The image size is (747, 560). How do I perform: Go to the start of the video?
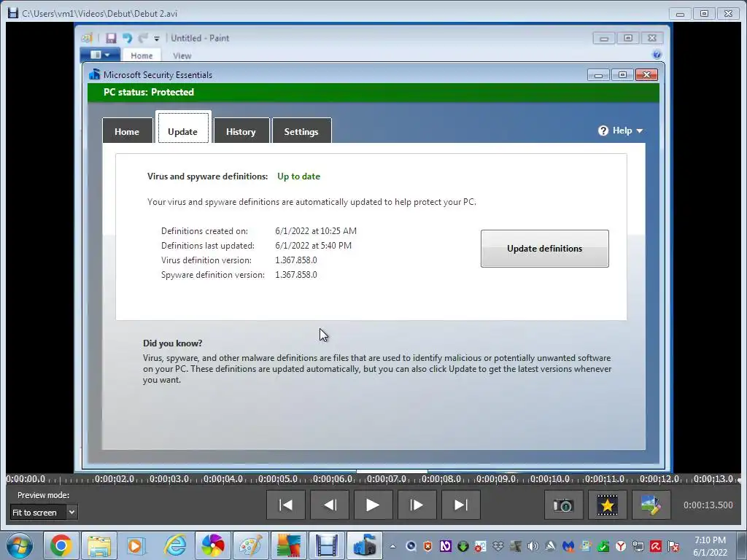[286, 505]
